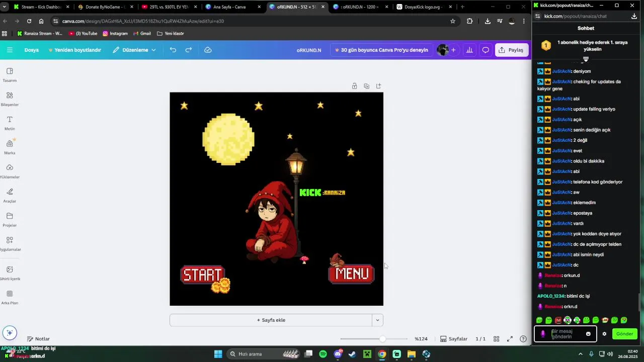Open the analytics chart icon
The width and height of the screenshot is (644, 362).
[x=469, y=50]
